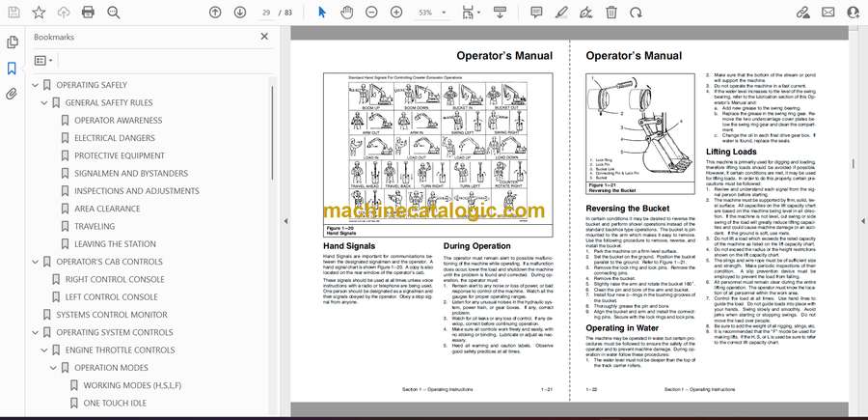Screen dimensions: 868x420
Task: Click the read mode keyboard icon
Action: (x=500, y=13)
